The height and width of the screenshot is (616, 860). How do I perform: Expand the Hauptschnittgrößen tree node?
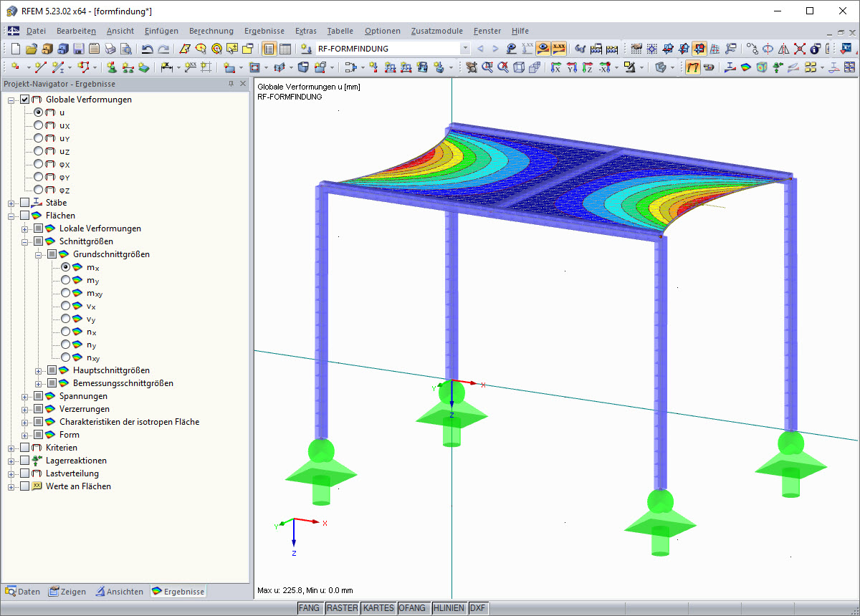click(39, 370)
